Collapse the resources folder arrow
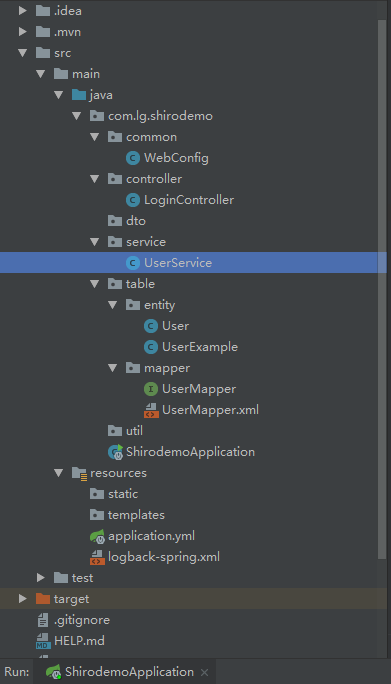This screenshot has height=684, width=391. (58, 473)
